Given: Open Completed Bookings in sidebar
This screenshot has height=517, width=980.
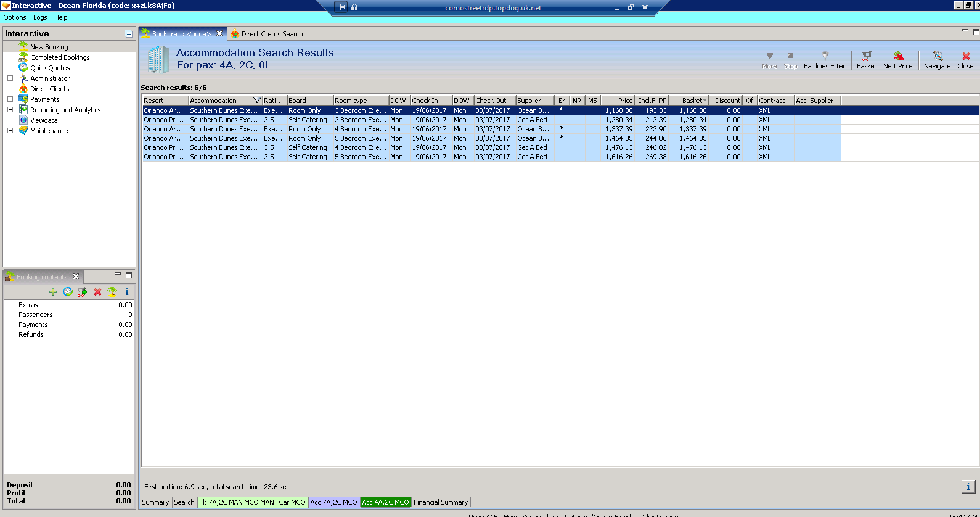Looking at the screenshot, I should point(60,57).
